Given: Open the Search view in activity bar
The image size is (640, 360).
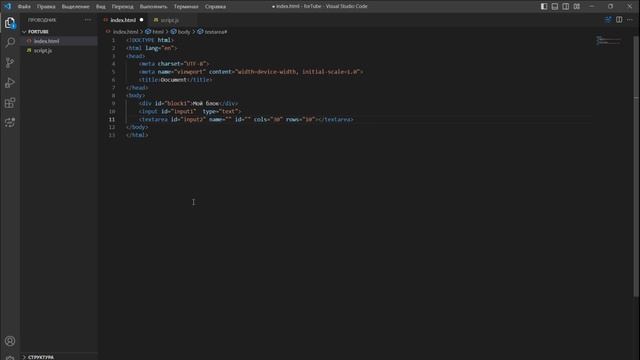Looking at the screenshot, I should click(x=10, y=42).
